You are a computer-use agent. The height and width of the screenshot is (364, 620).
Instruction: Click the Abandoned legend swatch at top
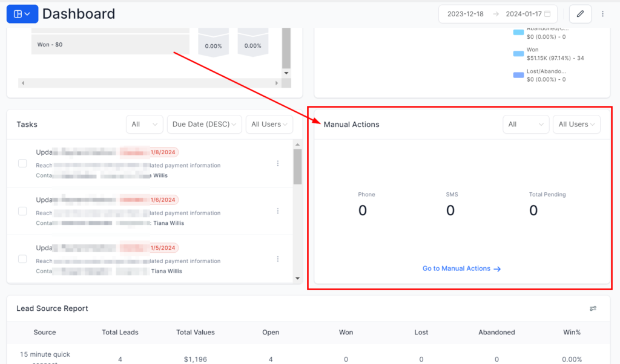(518, 33)
